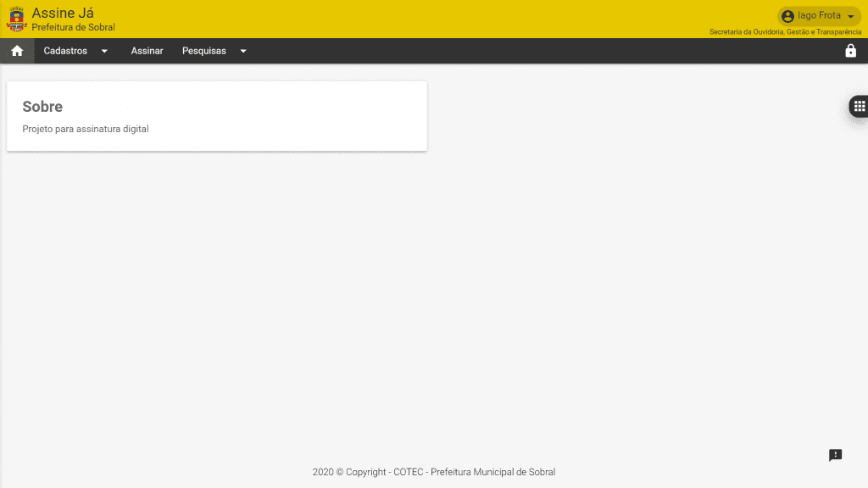
Task: Click the Iago Frota user name
Action: 819,16
